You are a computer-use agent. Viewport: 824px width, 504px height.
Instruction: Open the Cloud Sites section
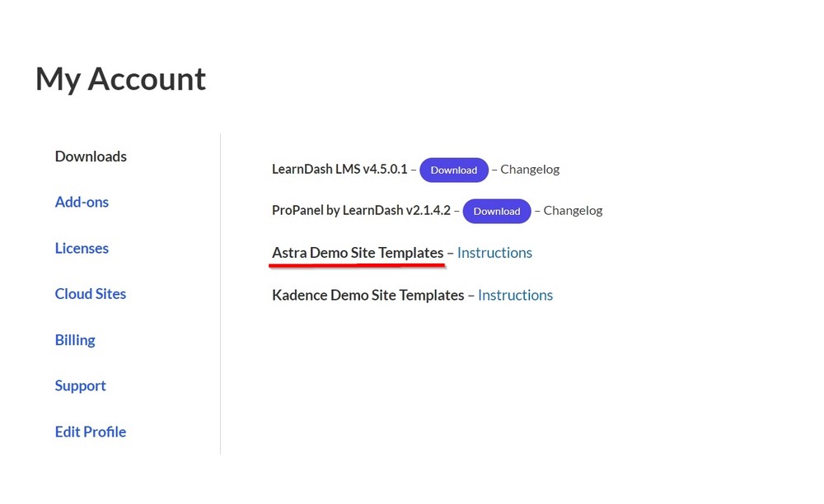click(91, 294)
